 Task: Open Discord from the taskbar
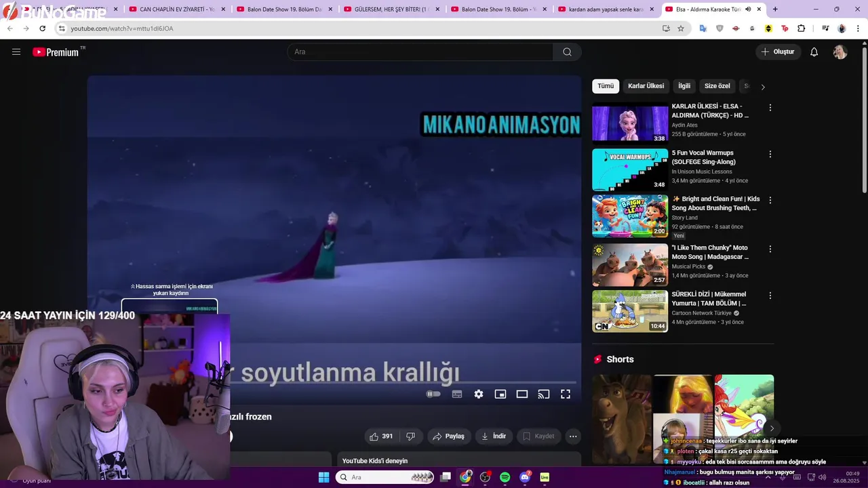[x=525, y=477]
